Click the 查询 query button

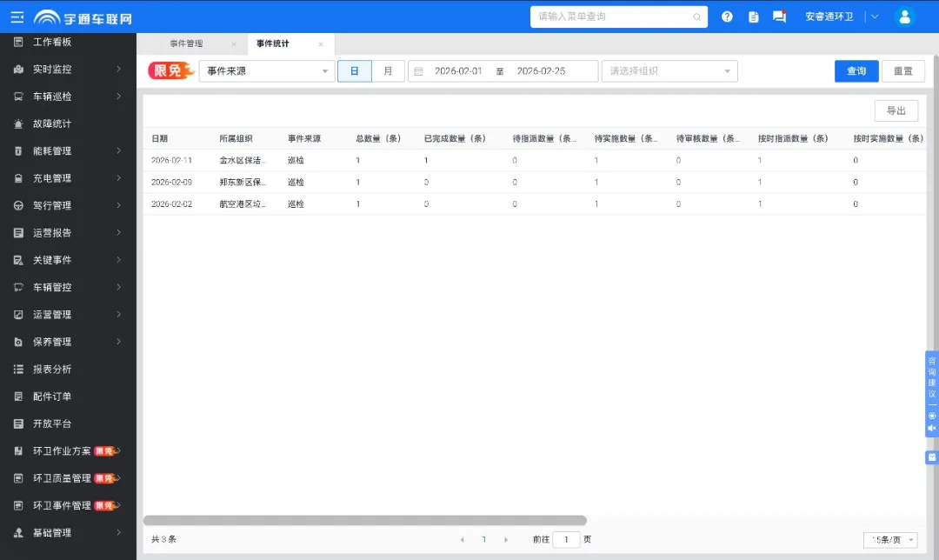click(856, 70)
